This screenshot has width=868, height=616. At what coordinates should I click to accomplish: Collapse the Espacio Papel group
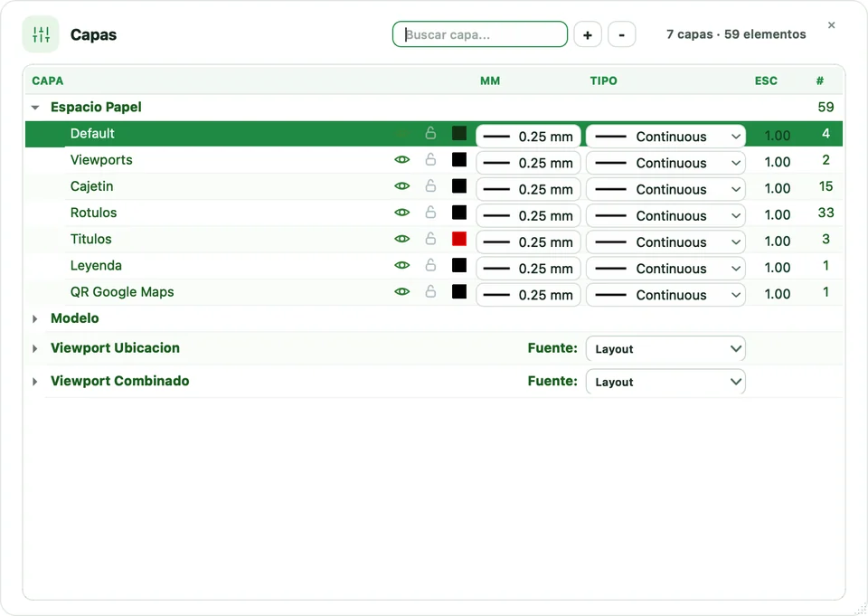[x=35, y=108]
